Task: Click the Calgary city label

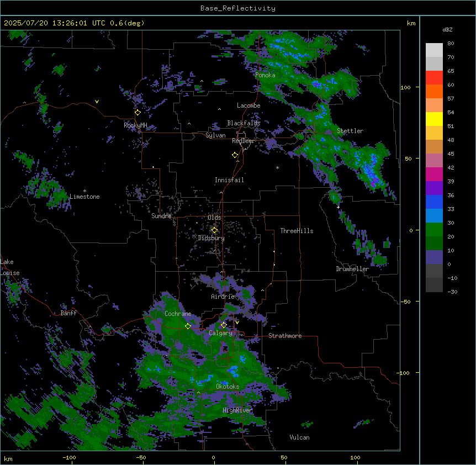Action: [221, 333]
